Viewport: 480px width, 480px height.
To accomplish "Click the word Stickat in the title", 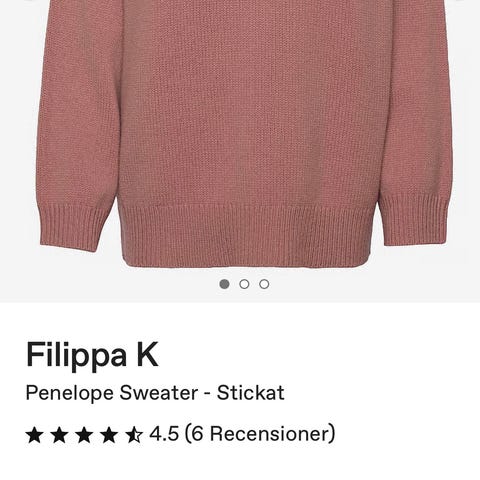I will [x=251, y=393].
